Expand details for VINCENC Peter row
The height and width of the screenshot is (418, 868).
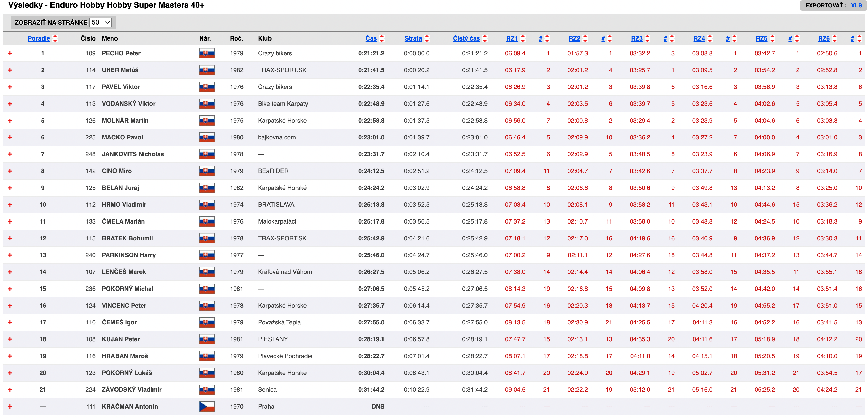click(10, 306)
